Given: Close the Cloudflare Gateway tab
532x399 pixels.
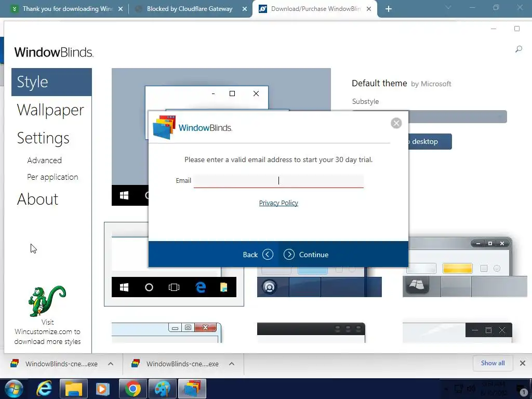Looking at the screenshot, I should 245,9.
